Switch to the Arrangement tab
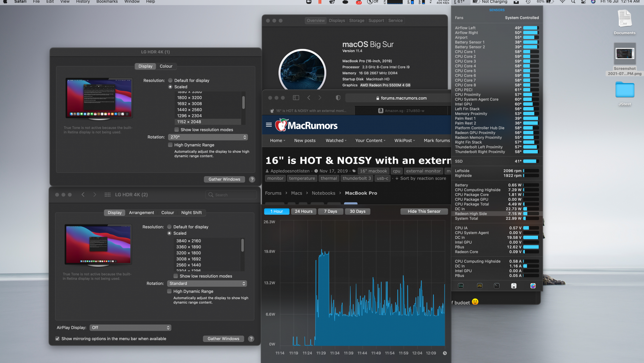 tap(141, 213)
